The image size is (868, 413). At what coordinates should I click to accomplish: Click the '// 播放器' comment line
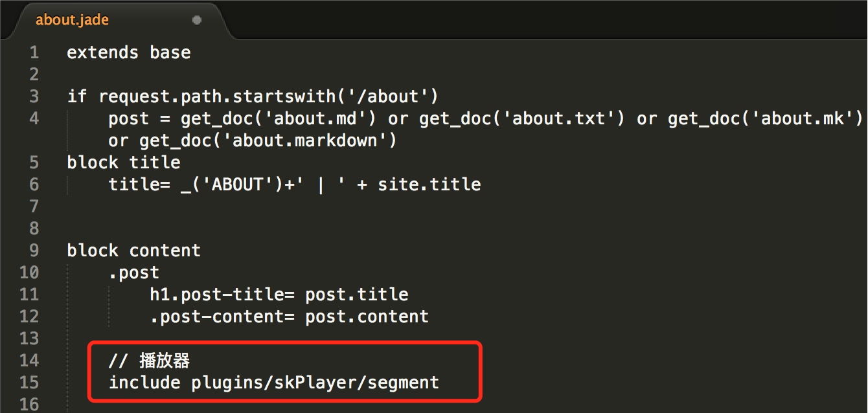click(x=149, y=361)
